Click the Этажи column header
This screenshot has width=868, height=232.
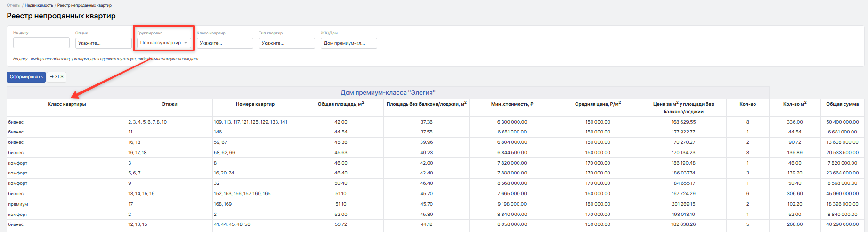coord(170,104)
